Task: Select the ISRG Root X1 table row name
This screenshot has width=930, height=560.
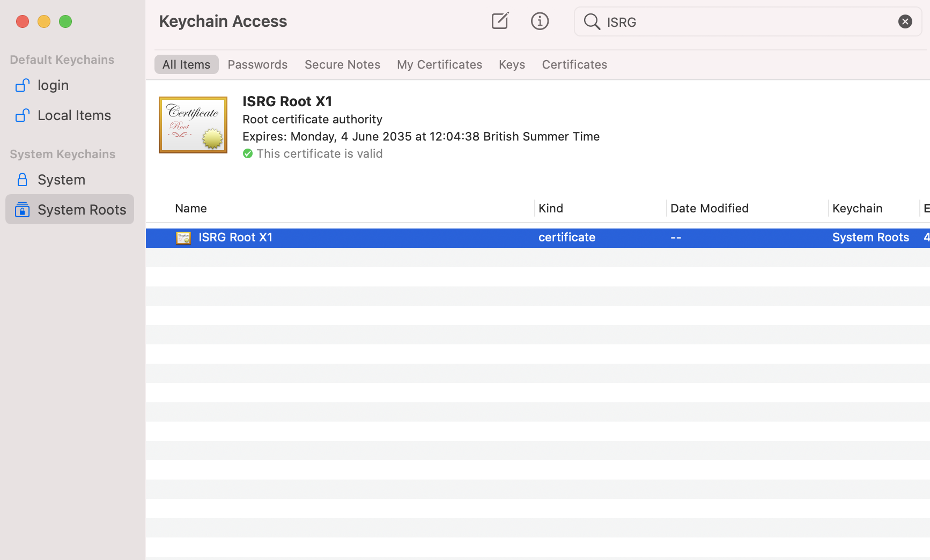Action: click(235, 237)
